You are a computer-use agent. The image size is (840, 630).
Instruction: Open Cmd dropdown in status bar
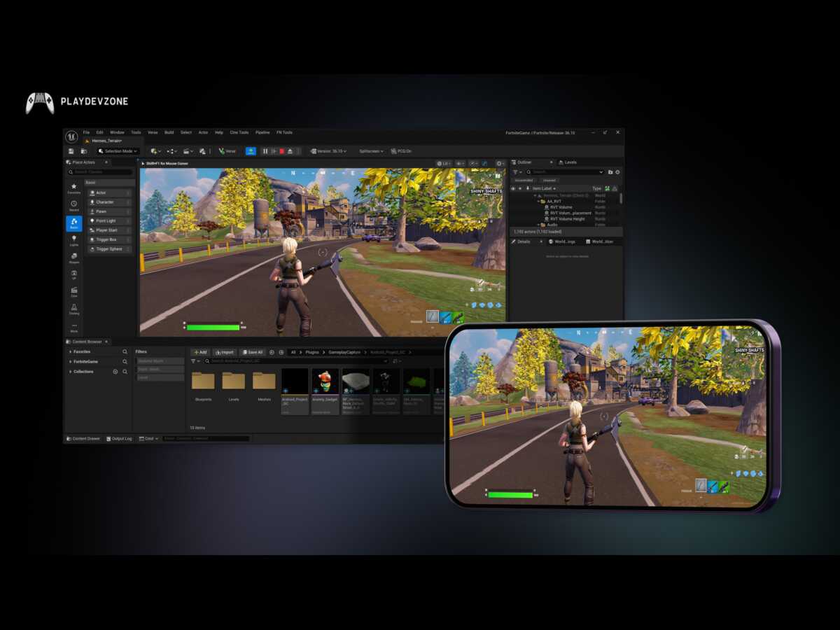(149, 438)
